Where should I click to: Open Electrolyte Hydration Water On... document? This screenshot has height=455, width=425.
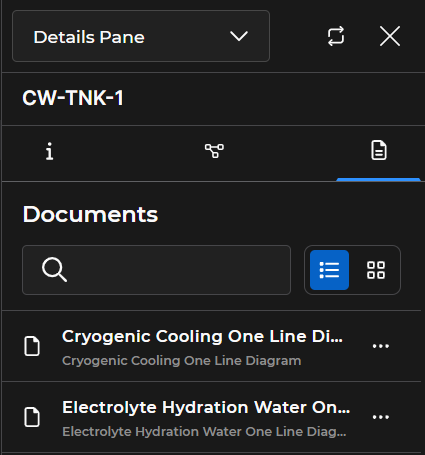206,407
